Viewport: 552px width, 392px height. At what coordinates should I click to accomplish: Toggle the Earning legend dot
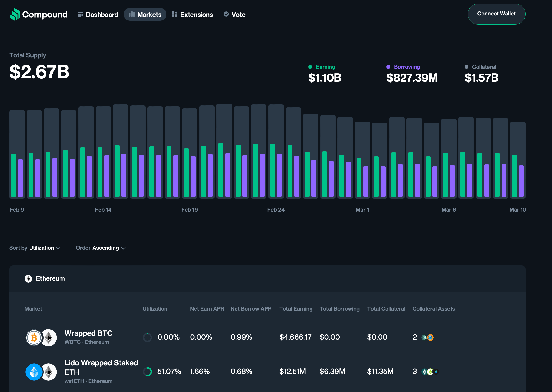(310, 67)
